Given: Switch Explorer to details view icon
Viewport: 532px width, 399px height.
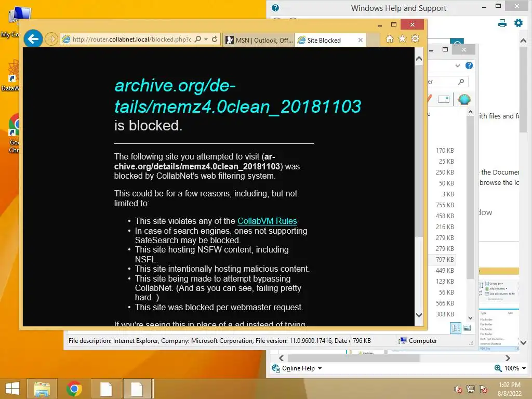Looking at the screenshot, I should pyautogui.click(x=456, y=328).
